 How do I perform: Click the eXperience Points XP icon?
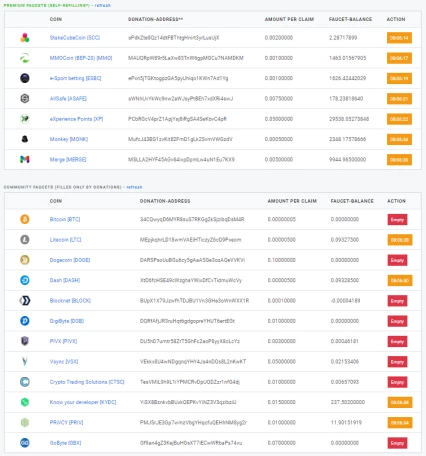25,119
